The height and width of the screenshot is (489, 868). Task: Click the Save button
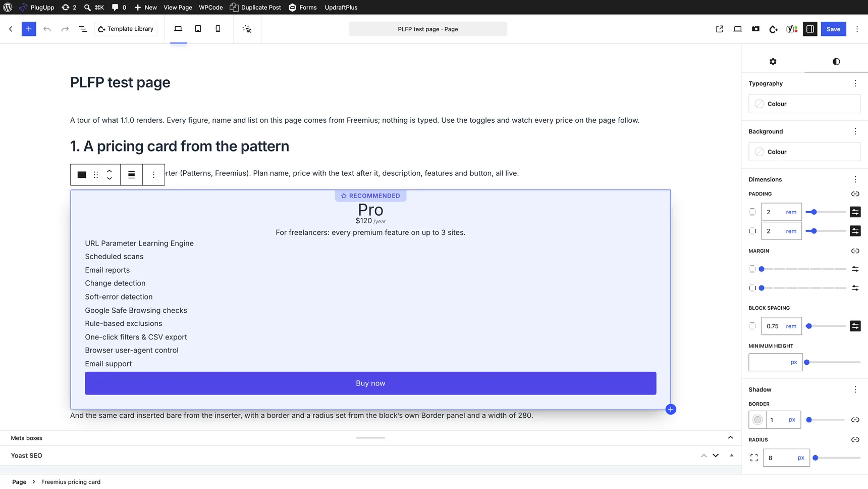(833, 29)
